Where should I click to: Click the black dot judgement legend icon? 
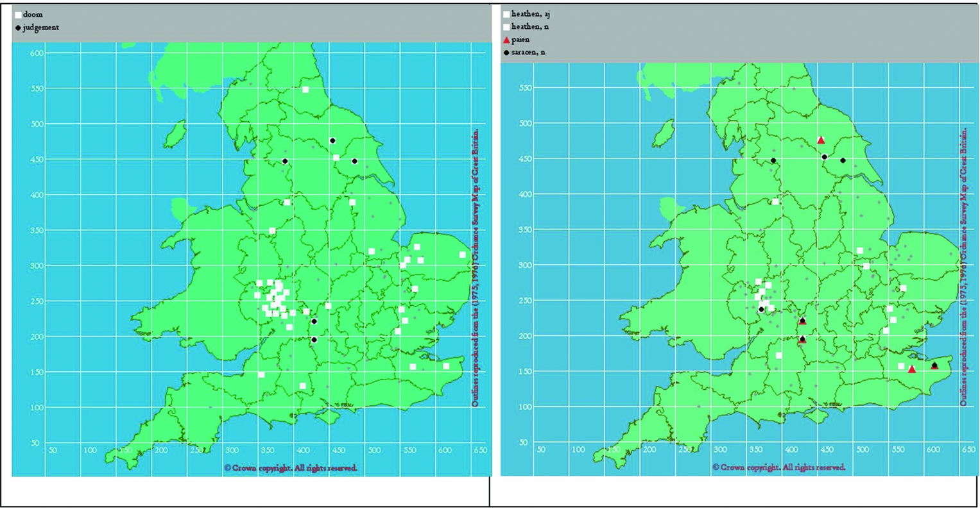18,28
